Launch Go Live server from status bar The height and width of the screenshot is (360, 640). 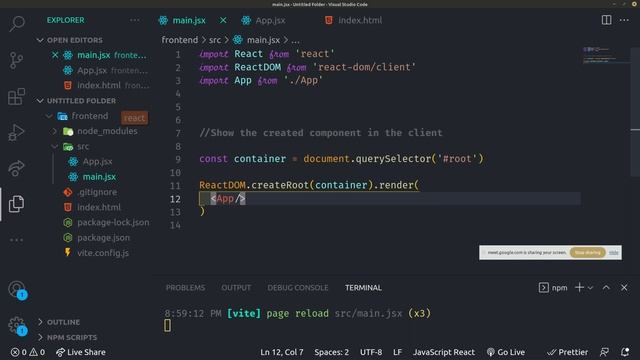(x=506, y=352)
